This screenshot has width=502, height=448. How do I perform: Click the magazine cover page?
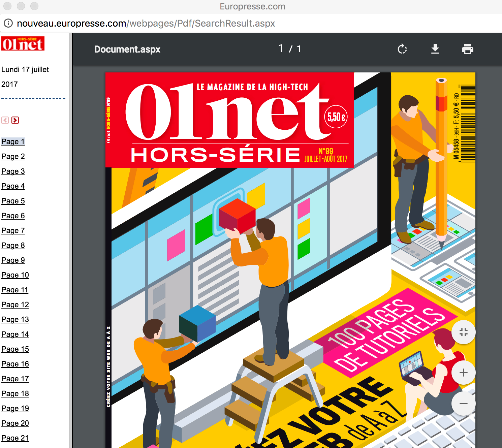[290, 260]
